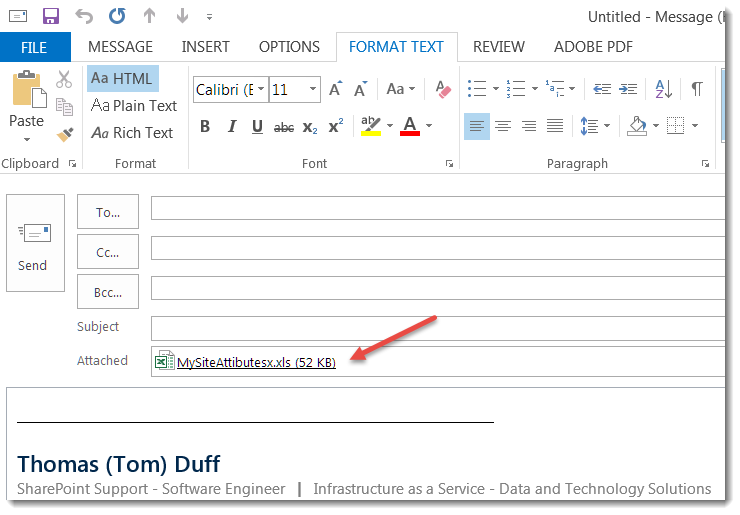Switch to the REVIEW tab
The image size is (740, 515).
pos(499,47)
